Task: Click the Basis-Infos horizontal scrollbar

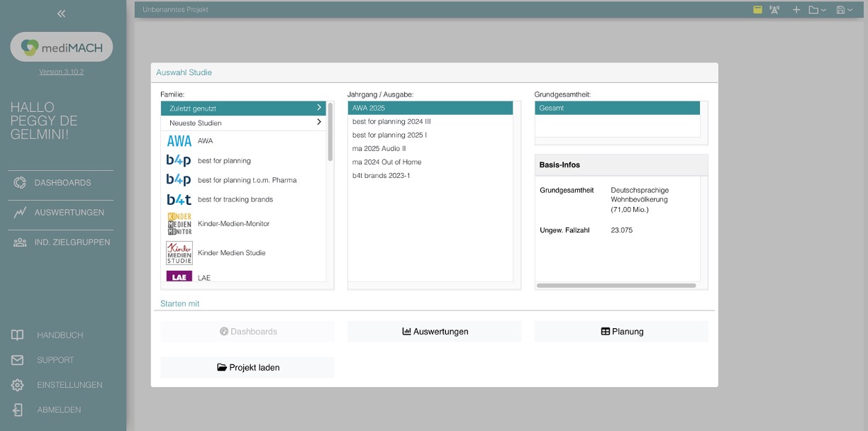Action: pyautogui.click(x=616, y=286)
